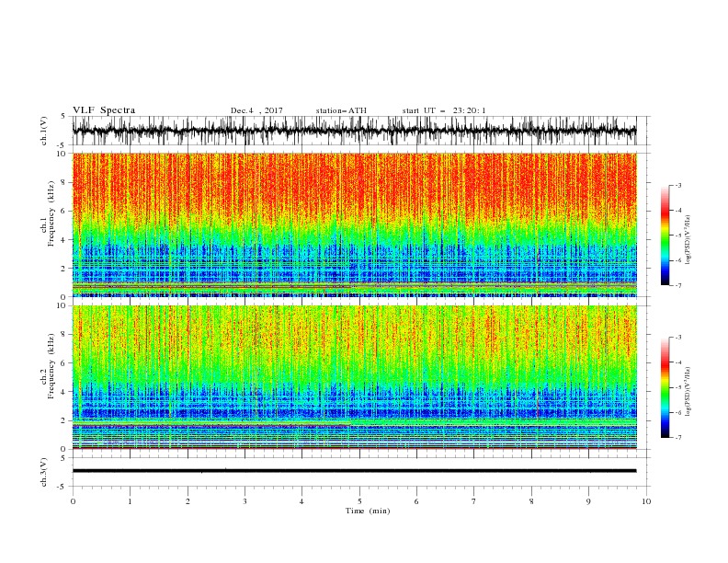Click the '5' tick label on time axis

pos(359,501)
